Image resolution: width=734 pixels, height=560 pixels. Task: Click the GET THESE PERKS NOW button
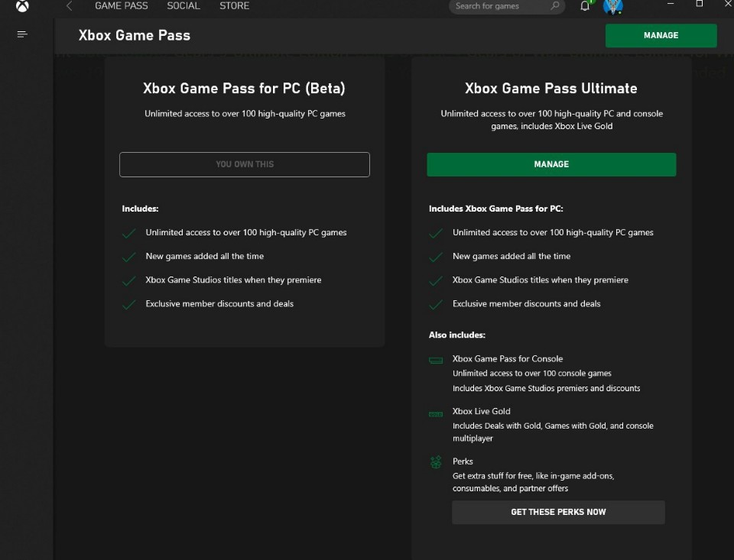point(558,512)
